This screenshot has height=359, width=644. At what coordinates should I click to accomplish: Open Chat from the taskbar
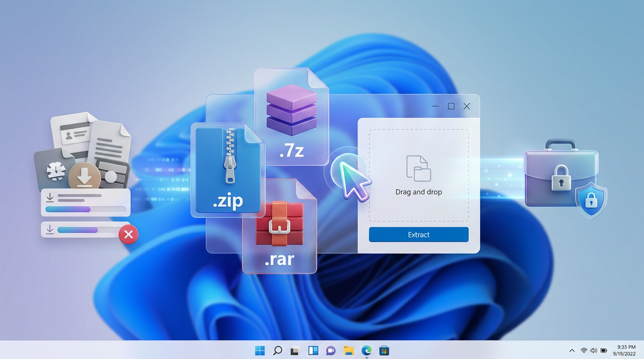(330, 350)
